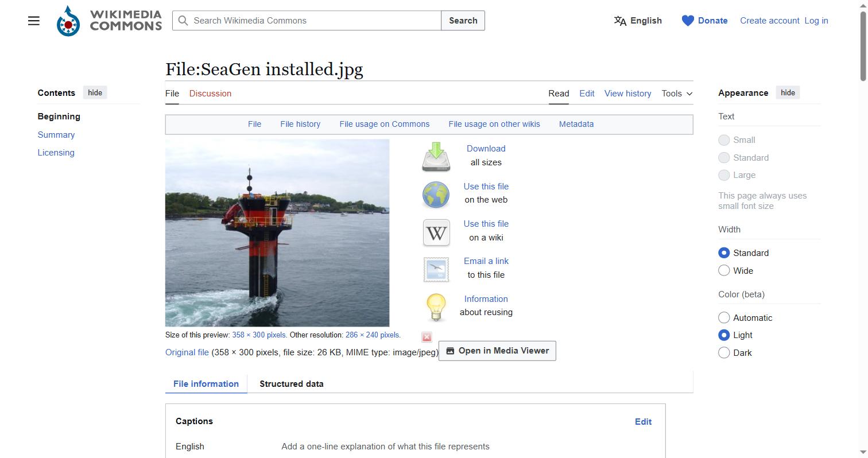This screenshot has width=868, height=458.
Task: Go to Beginning in Contents
Action: (59, 117)
